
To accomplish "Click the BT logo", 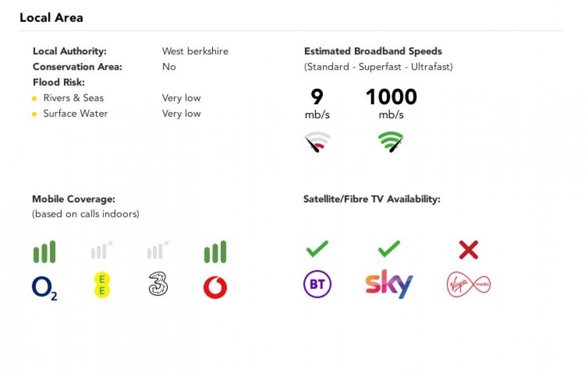I will [318, 284].
